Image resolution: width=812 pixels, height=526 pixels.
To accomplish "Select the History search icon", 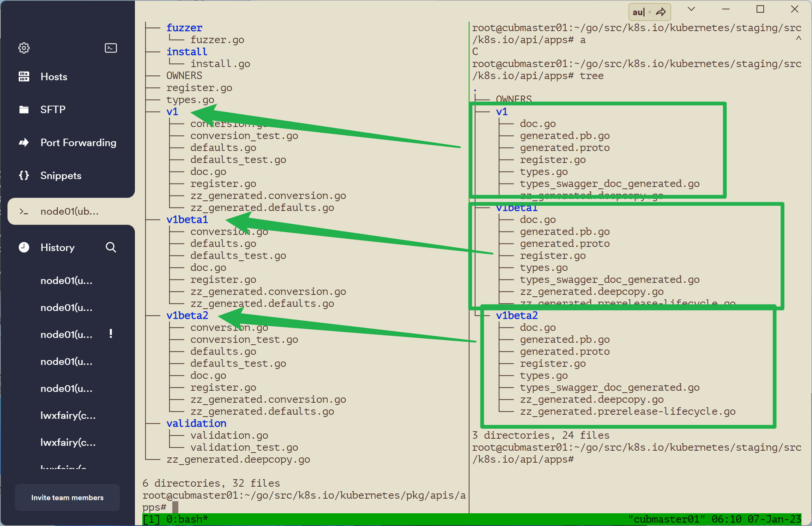I will point(112,247).
